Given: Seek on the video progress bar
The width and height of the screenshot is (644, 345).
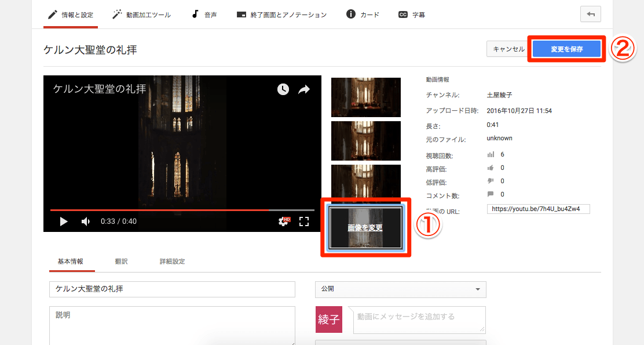Looking at the screenshot, I should click(x=182, y=210).
